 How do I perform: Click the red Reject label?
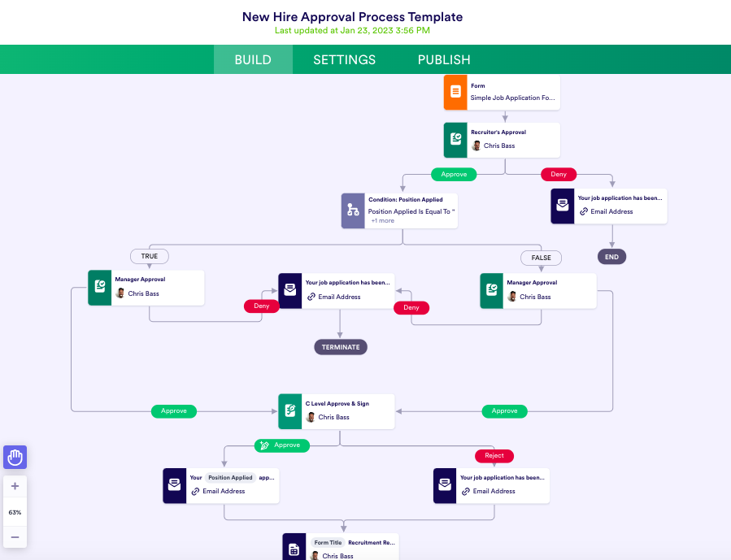tap(494, 456)
